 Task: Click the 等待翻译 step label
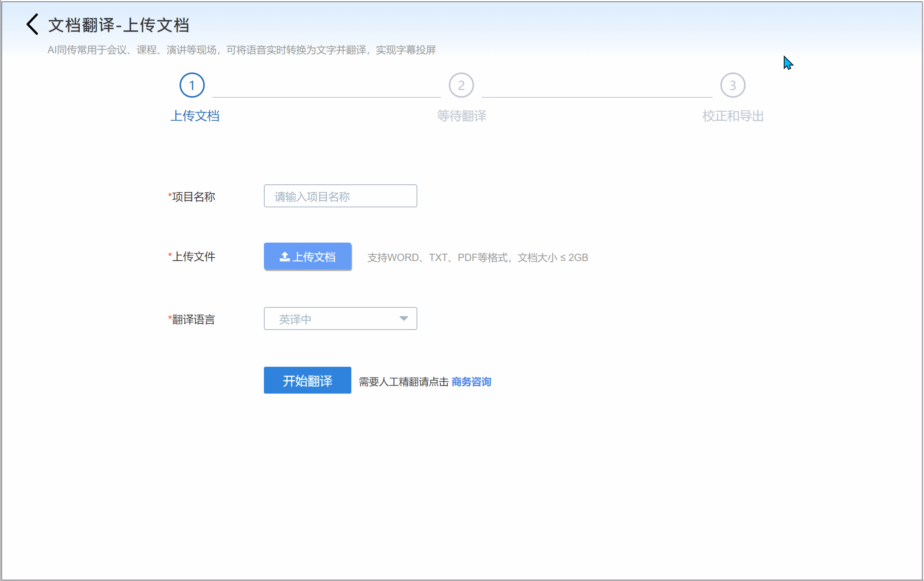coord(461,116)
